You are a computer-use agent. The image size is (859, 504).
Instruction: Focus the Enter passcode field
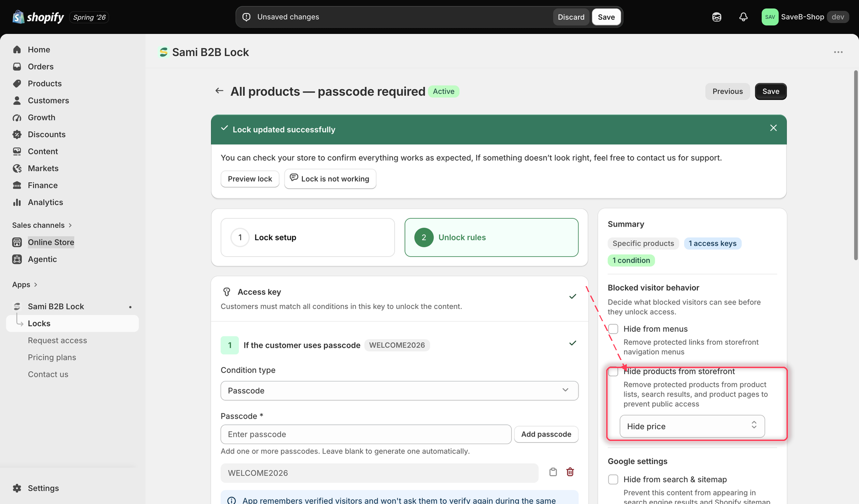pyautogui.click(x=366, y=434)
